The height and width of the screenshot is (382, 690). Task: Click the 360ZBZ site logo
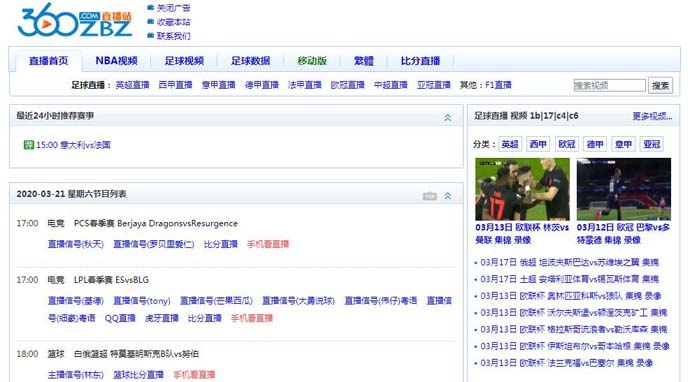click(75, 21)
